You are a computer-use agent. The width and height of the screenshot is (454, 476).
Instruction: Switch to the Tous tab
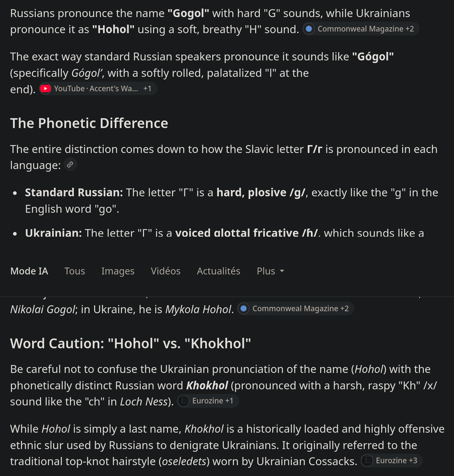74,271
